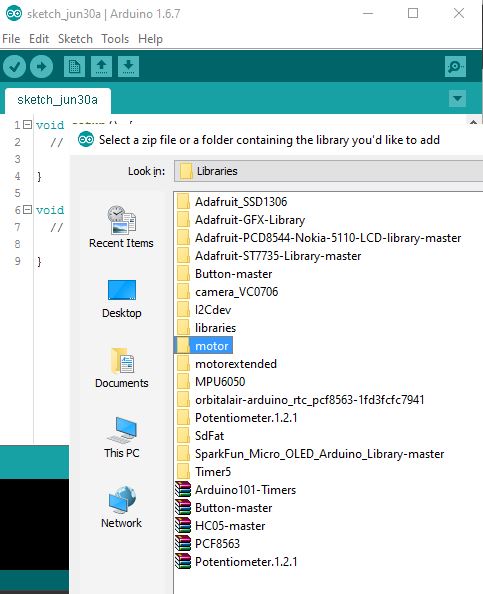The image size is (483, 594).
Task: Open the Serial Monitor magnifier icon
Action: tap(455, 67)
